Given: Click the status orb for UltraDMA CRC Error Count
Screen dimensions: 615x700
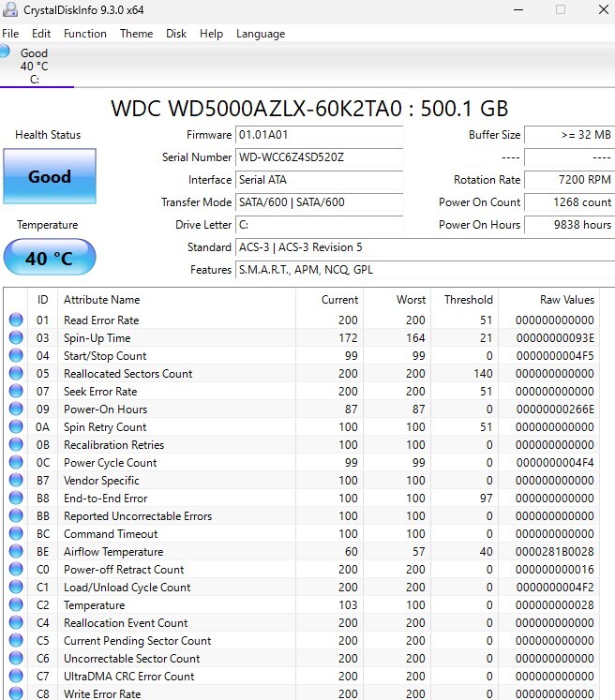Looking at the screenshot, I should 16,676.
